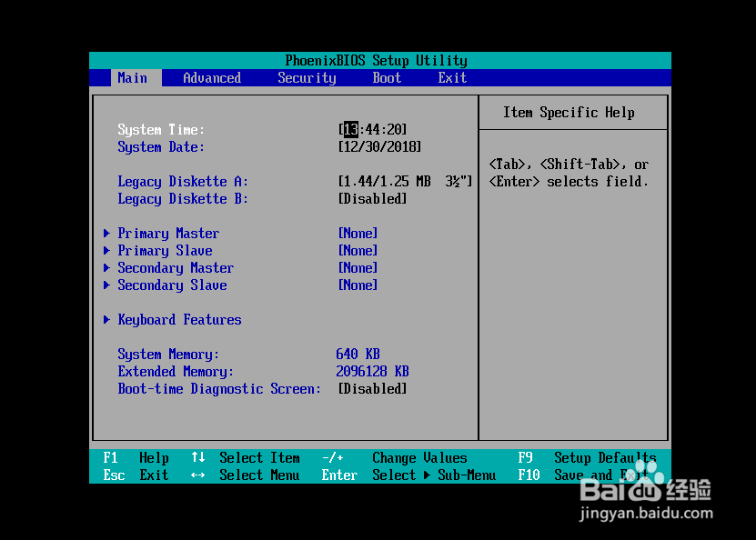756x540 pixels.
Task: Click the Item Specific Help heading
Action: click(569, 112)
